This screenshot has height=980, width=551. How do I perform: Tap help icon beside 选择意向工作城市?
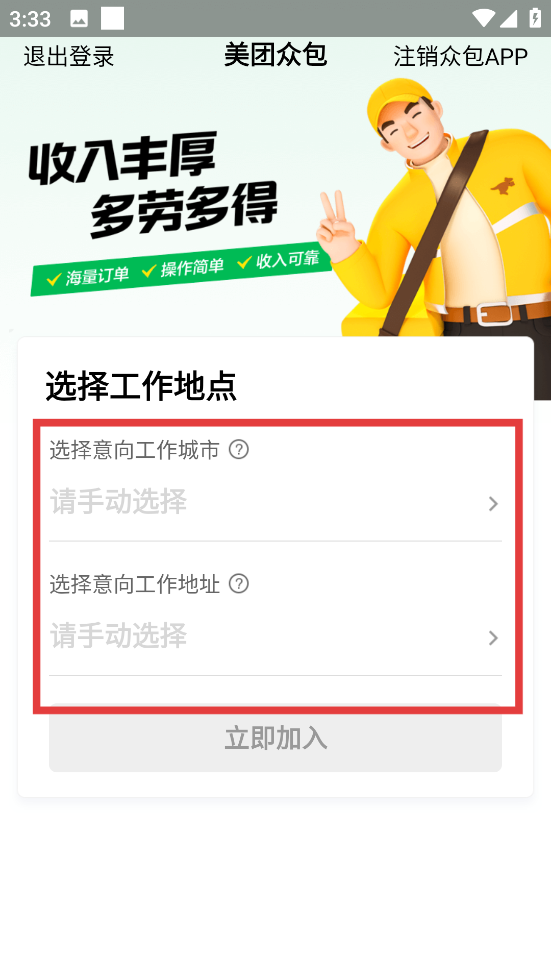(x=239, y=450)
